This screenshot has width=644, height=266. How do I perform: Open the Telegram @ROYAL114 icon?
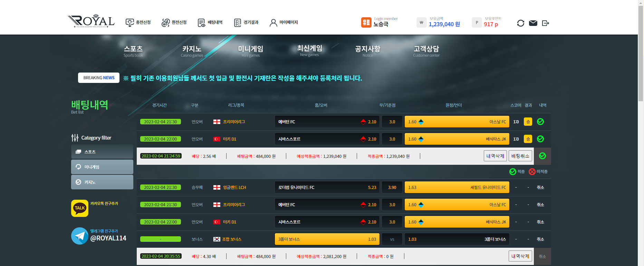[x=80, y=236]
